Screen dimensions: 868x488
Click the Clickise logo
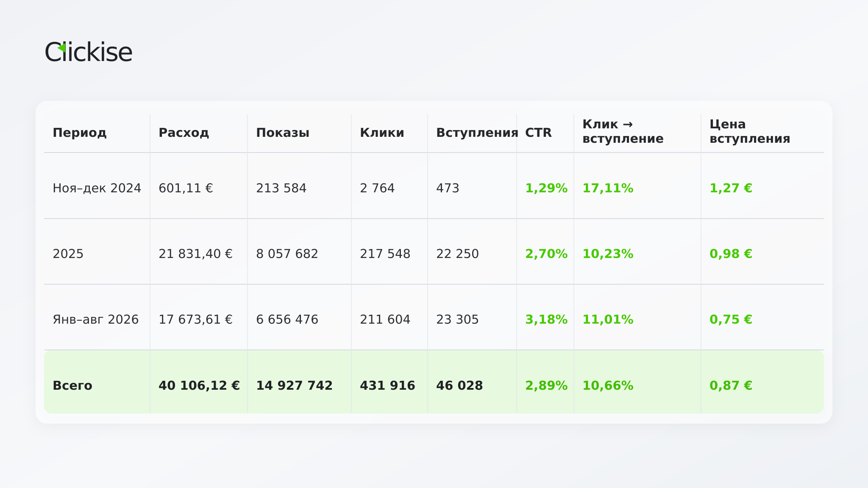(89, 52)
